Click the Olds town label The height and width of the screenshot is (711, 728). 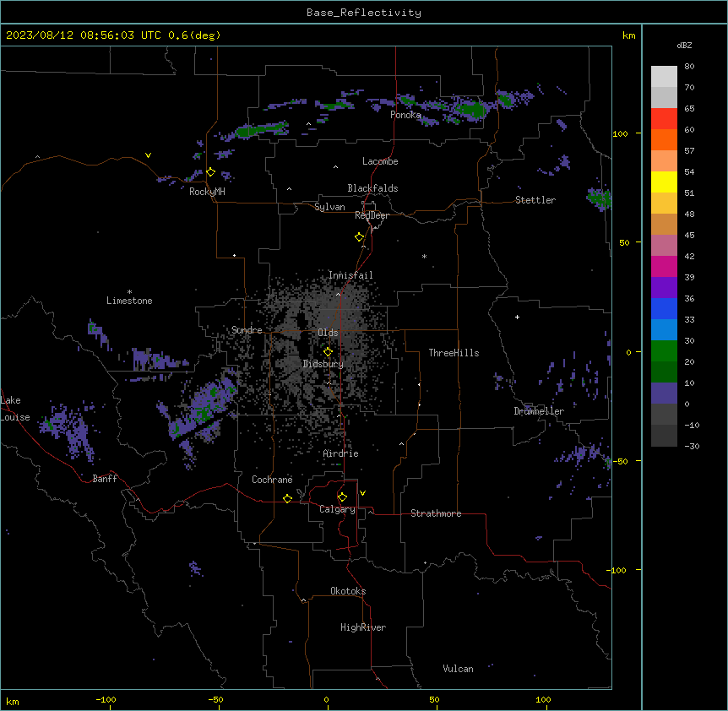328,333
